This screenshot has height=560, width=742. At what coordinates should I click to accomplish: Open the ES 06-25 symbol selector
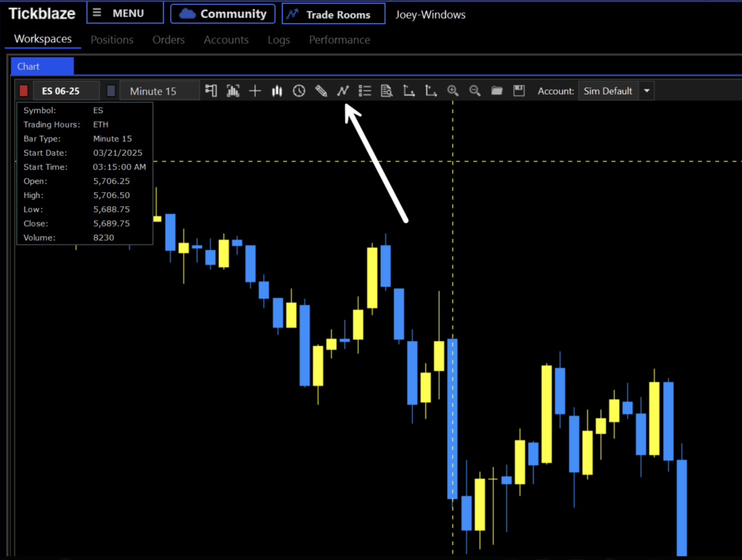(66, 90)
